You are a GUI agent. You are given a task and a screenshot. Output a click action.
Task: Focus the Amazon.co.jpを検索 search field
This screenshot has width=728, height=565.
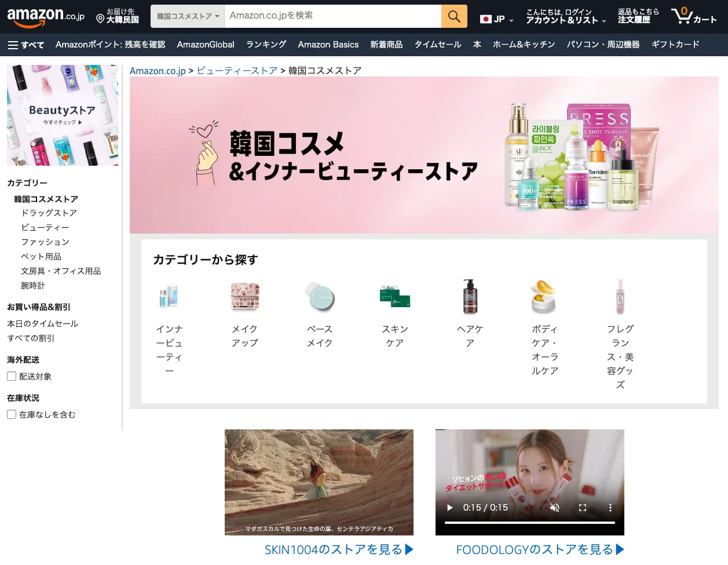pos(333,16)
